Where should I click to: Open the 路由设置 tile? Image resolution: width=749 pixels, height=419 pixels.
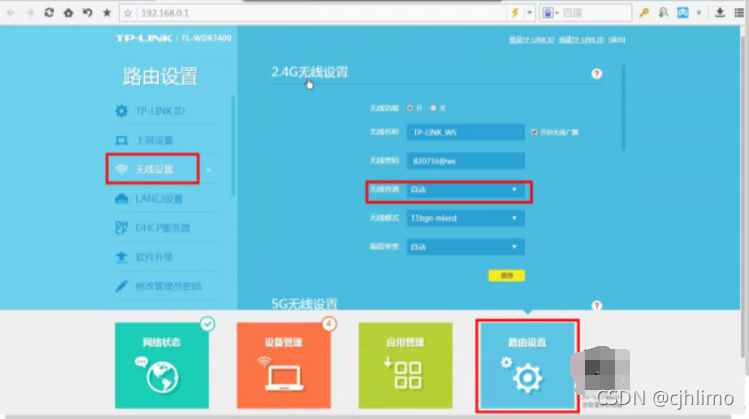click(x=527, y=365)
